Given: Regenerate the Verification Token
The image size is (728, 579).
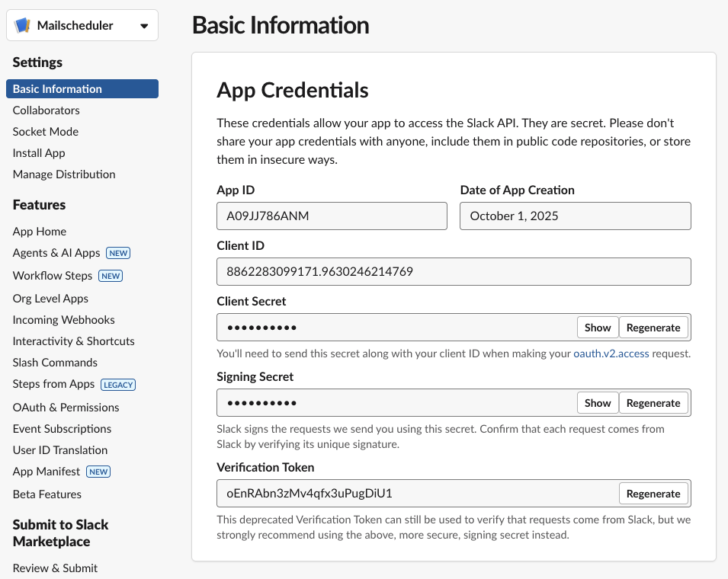Looking at the screenshot, I should pyautogui.click(x=653, y=494).
